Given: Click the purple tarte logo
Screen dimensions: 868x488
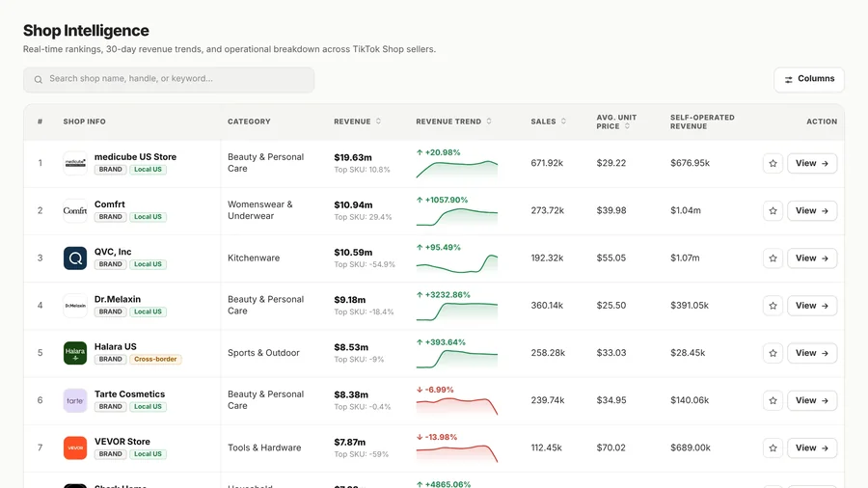Looking at the screenshot, I should point(75,400).
